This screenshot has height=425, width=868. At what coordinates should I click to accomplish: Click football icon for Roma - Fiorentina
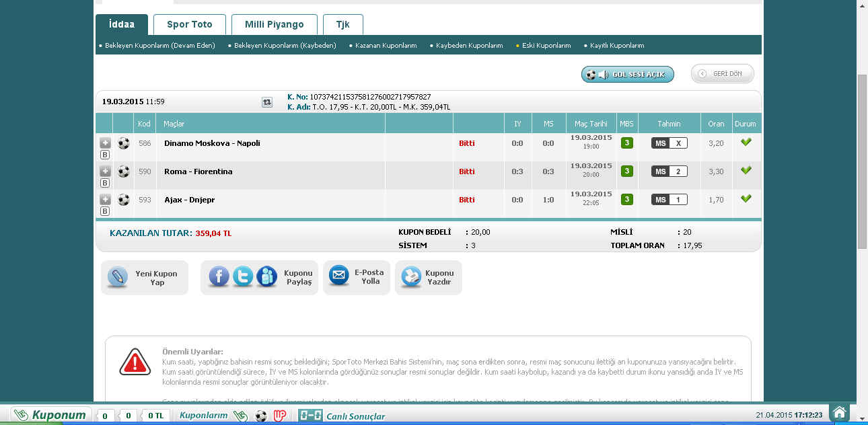pyautogui.click(x=124, y=171)
